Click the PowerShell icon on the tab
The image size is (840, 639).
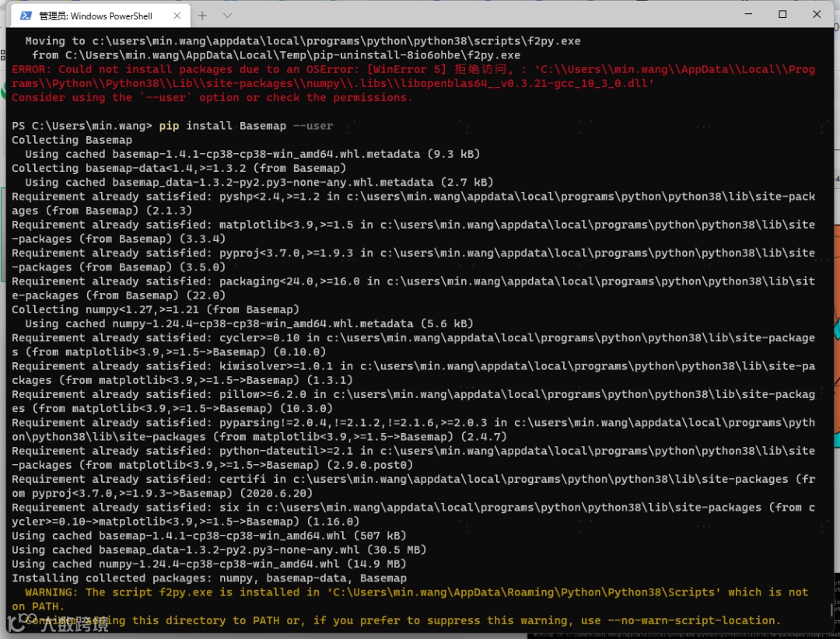(x=25, y=16)
